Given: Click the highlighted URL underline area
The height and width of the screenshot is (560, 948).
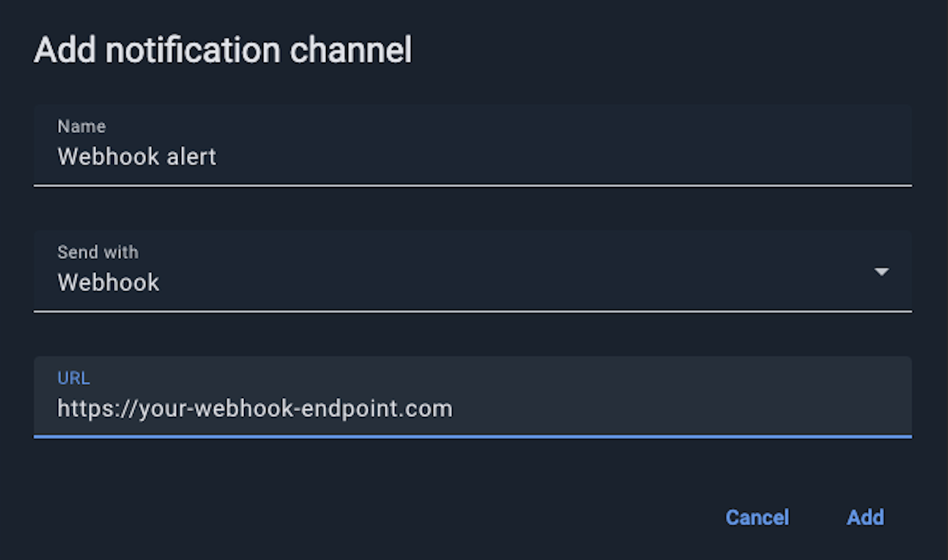Looking at the screenshot, I should coord(473,436).
